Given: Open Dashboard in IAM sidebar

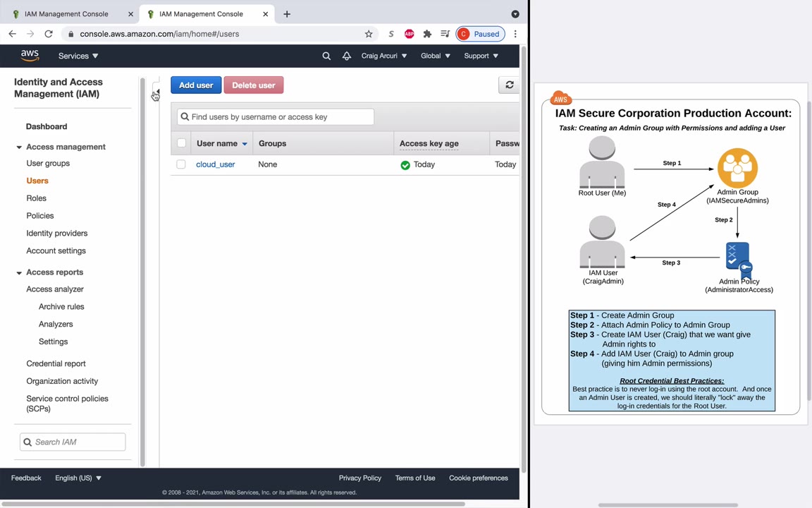Looking at the screenshot, I should point(47,126).
